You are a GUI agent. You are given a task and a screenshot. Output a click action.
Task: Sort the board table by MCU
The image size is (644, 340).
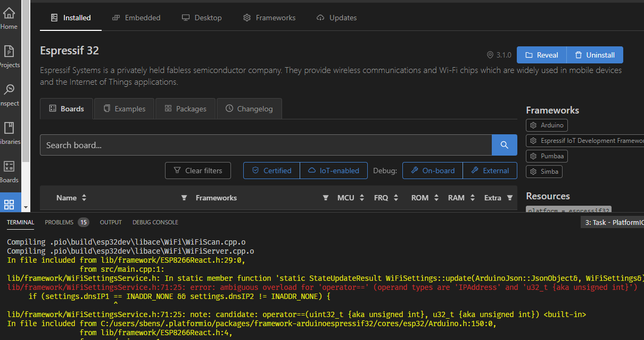tap(362, 198)
